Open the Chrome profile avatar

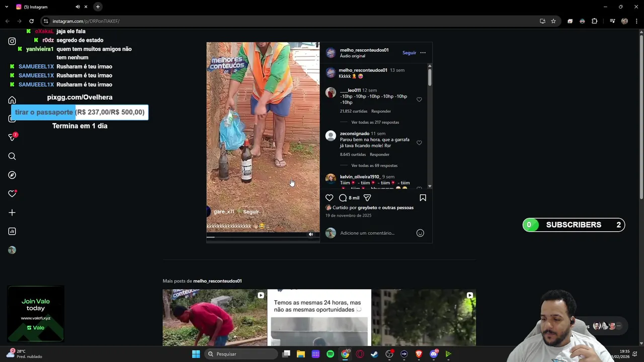tap(624, 21)
